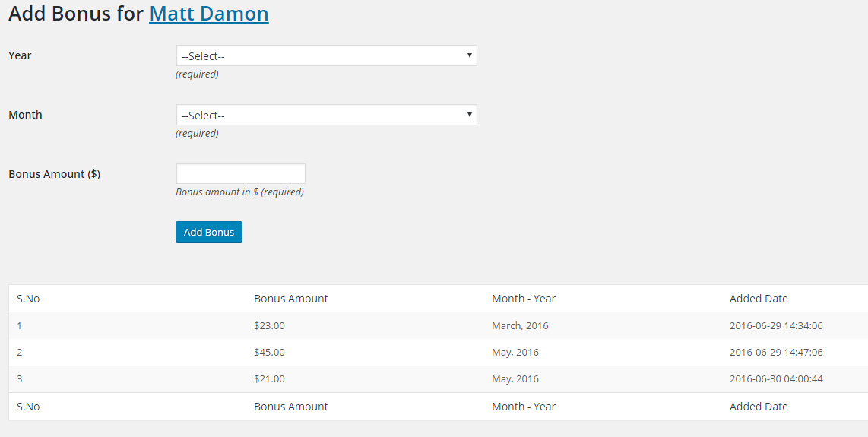Click serial number 1 link in table

(x=20, y=325)
